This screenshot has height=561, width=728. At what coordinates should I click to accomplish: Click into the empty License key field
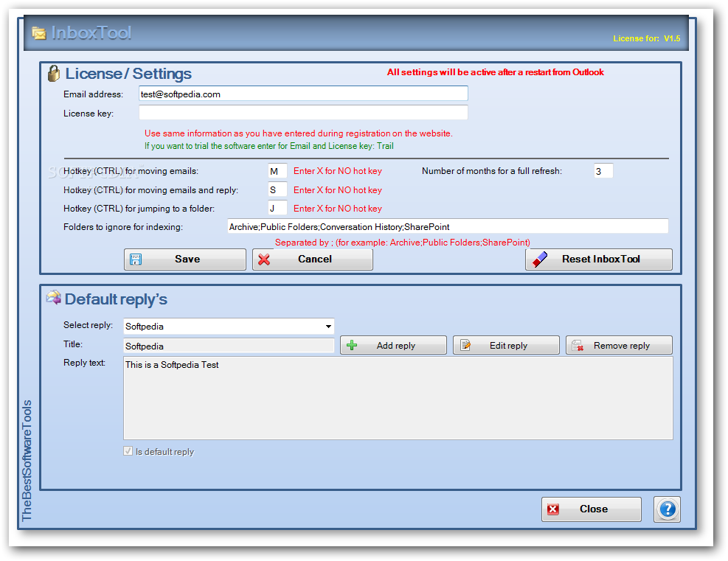[303, 113]
